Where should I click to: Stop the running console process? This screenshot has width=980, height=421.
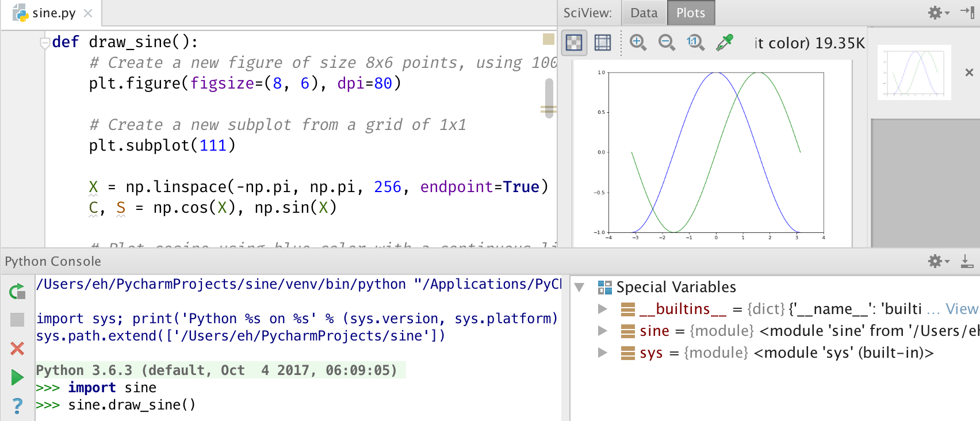coord(17,320)
